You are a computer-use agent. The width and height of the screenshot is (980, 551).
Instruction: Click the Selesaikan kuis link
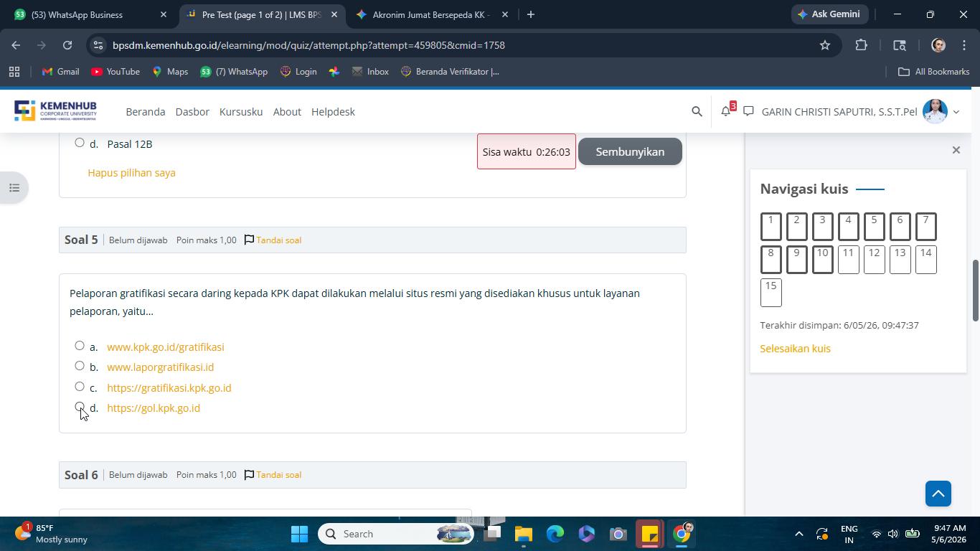tap(795, 349)
